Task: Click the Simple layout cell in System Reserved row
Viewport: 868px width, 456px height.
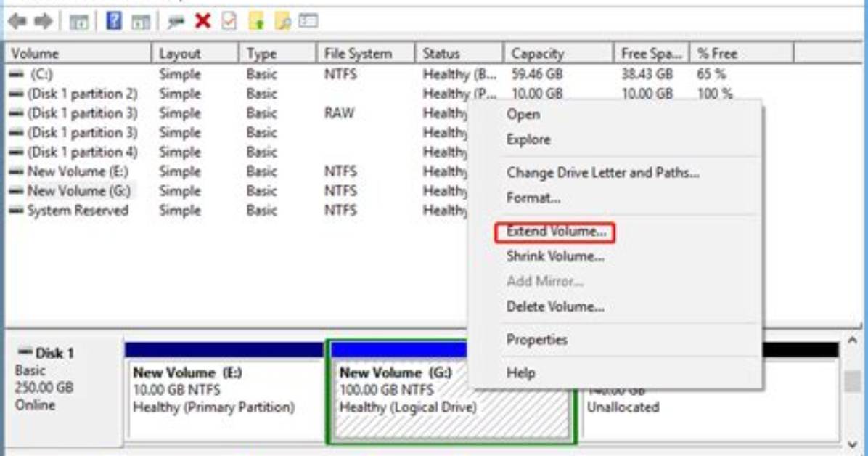Action: click(180, 211)
